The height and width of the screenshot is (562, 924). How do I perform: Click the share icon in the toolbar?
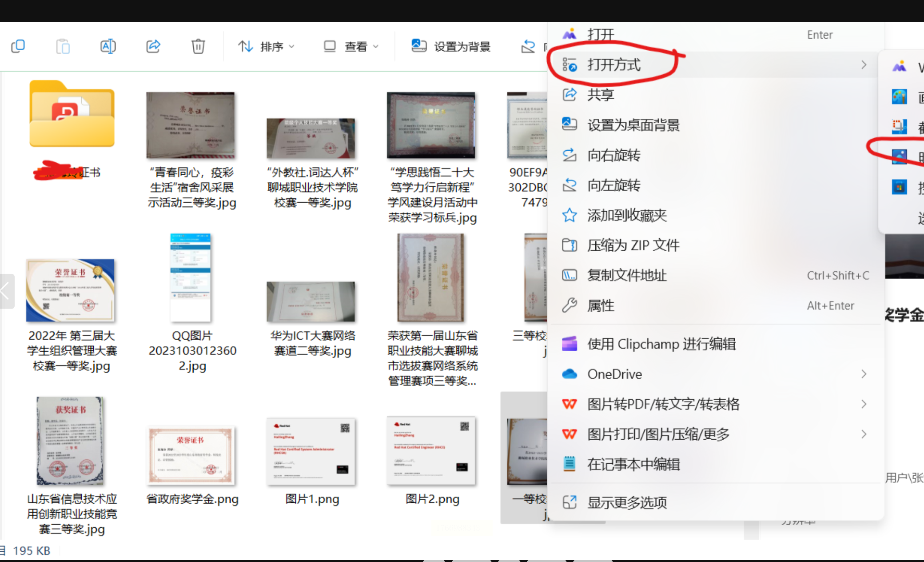pyautogui.click(x=153, y=46)
